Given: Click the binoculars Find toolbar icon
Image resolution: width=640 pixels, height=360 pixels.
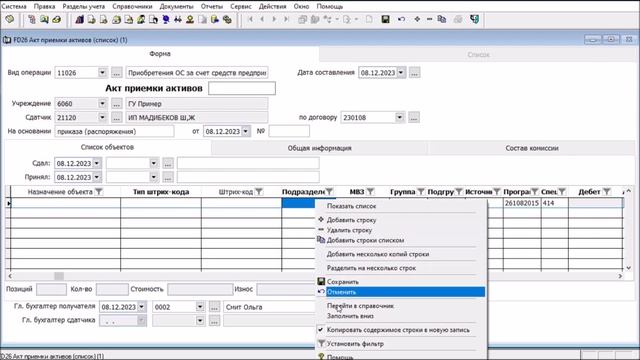Looking at the screenshot, I should pos(178,19).
